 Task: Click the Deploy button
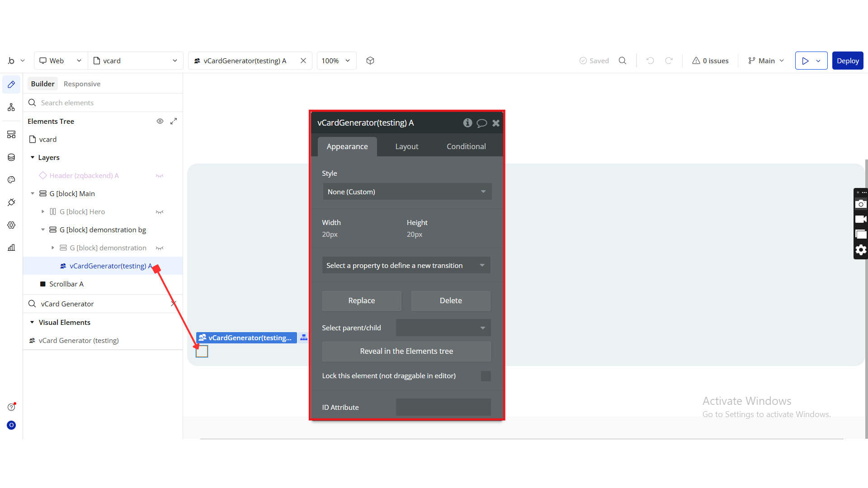click(x=847, y=61)
